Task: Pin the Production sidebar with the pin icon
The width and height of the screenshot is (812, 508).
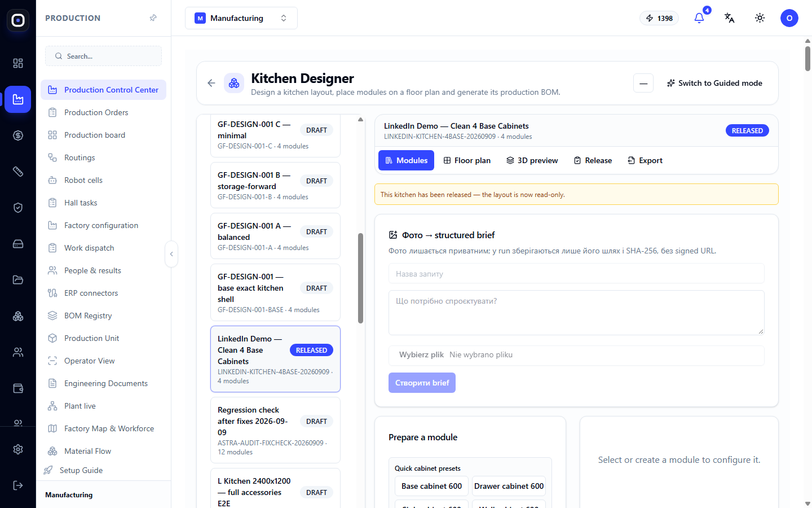Action: click(153, 18)
